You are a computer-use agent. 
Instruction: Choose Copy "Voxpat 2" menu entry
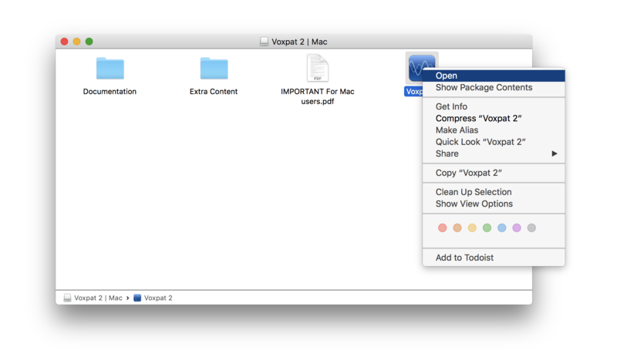click(494, 174)
